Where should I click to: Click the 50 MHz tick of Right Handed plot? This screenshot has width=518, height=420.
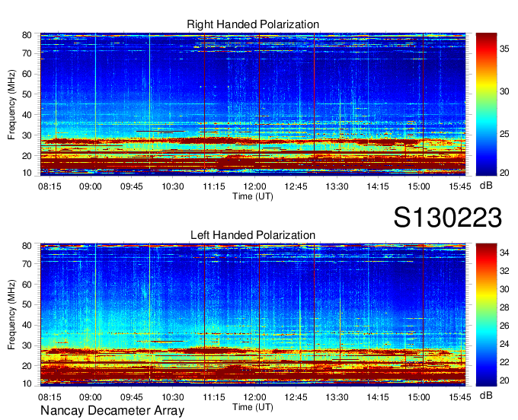(x=27, y=94)
